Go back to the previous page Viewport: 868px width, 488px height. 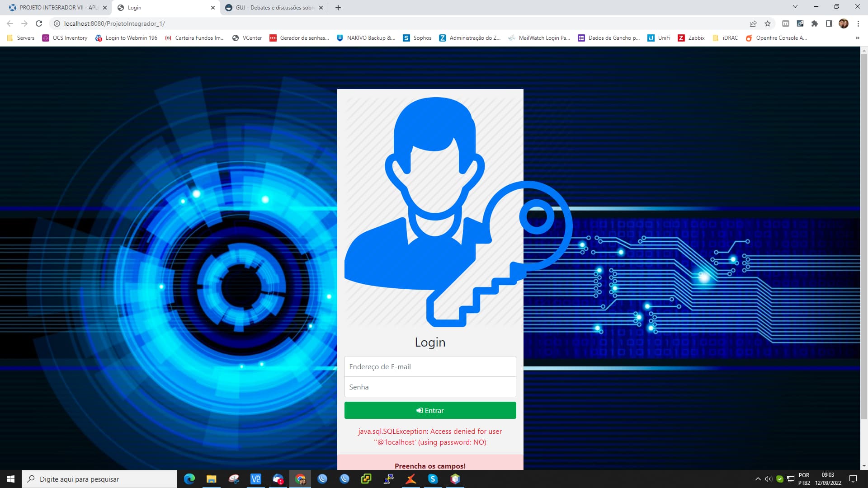10,23
